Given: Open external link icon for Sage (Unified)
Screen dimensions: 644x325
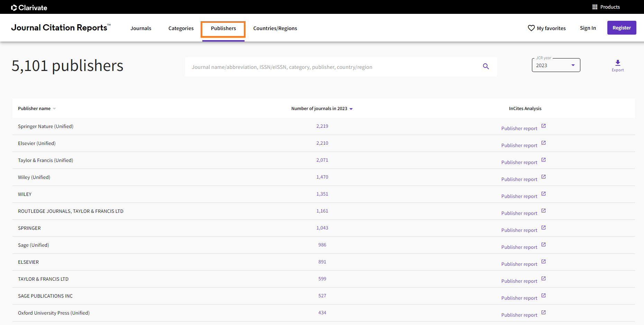Looking at the screenshot, I should pyautogui.click(x=544, y=245).
